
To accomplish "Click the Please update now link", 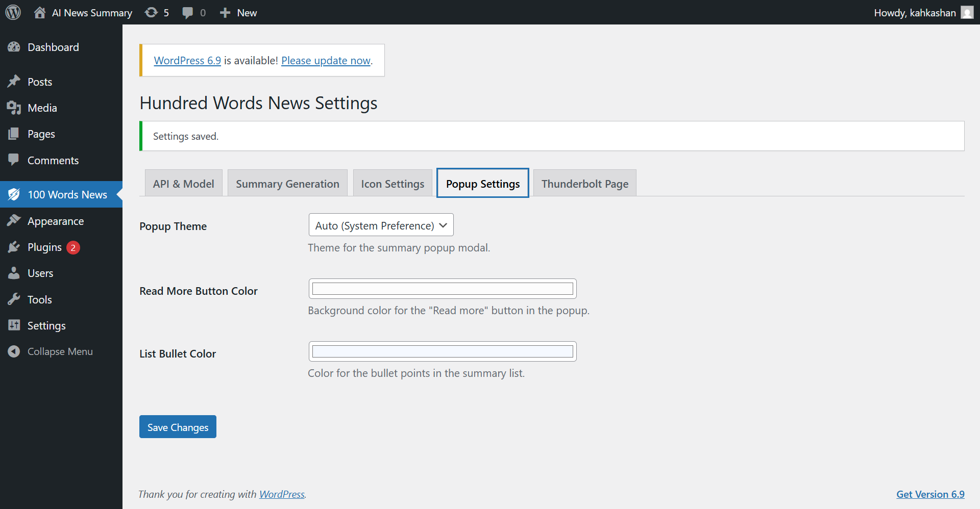I will point(326,60).
